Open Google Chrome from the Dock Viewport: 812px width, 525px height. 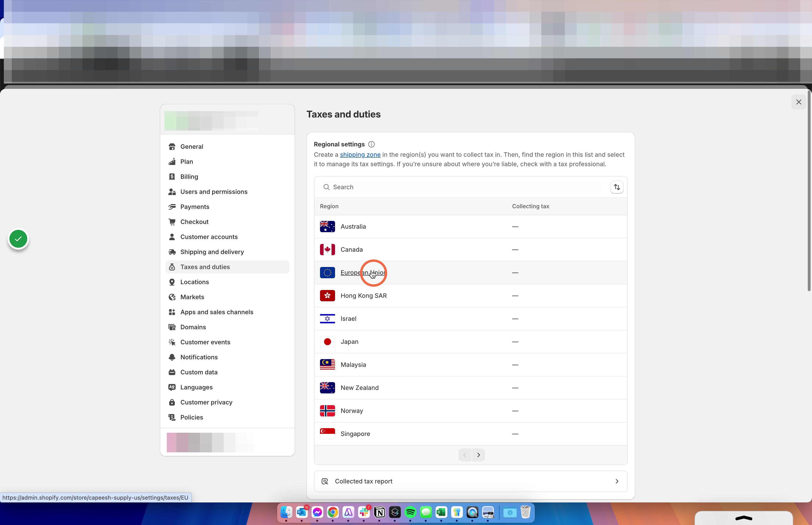(333, 512)
